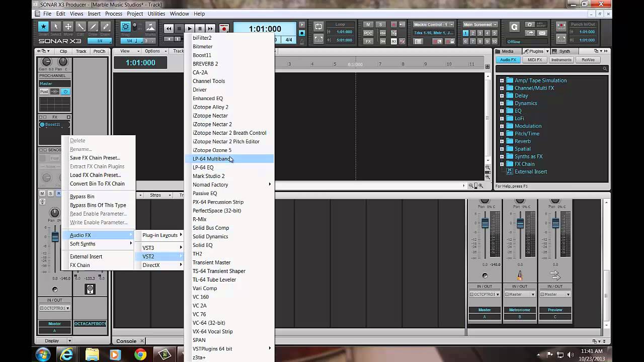This screenshot has width=644, height=362.
Task: Click the zoom-in magnifier below timeline
Action: coord(481,186)
